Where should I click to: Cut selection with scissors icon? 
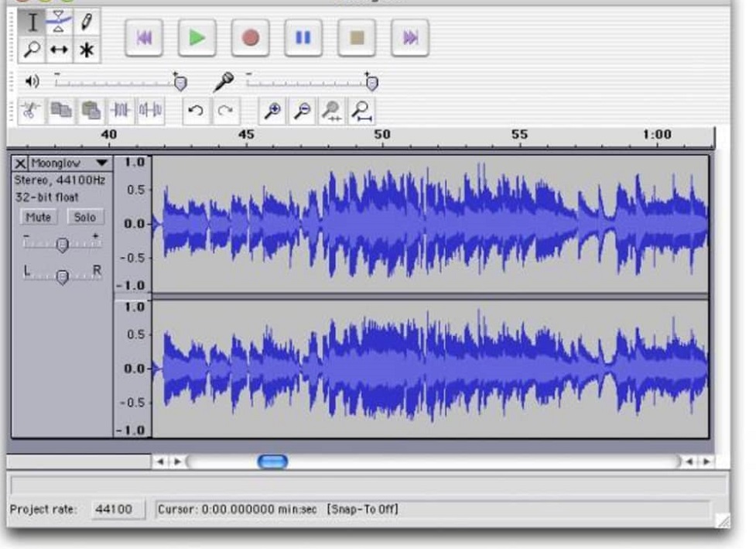31,111
